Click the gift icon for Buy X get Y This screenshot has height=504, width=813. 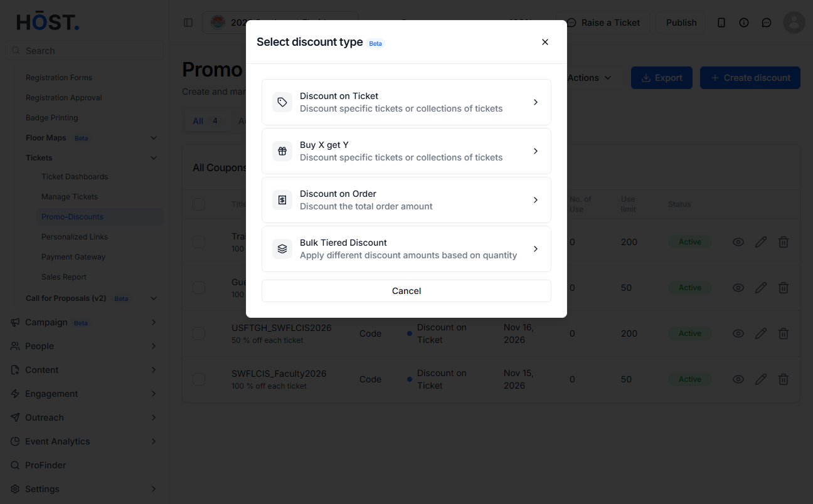[282, 151]
